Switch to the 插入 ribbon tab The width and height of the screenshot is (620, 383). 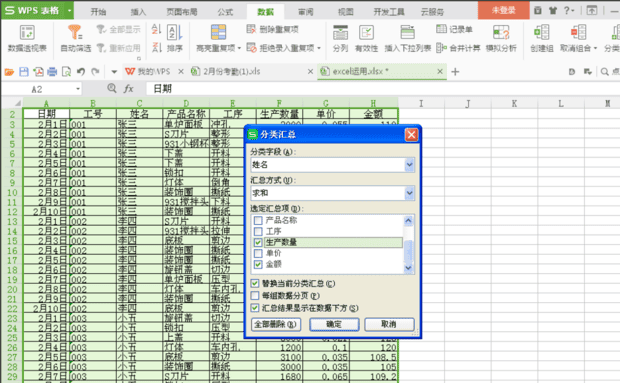(x=138, y=12)
